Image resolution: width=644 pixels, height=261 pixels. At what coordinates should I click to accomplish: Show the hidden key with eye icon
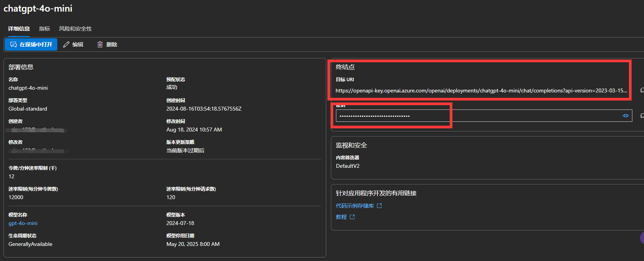click(625, 116)
